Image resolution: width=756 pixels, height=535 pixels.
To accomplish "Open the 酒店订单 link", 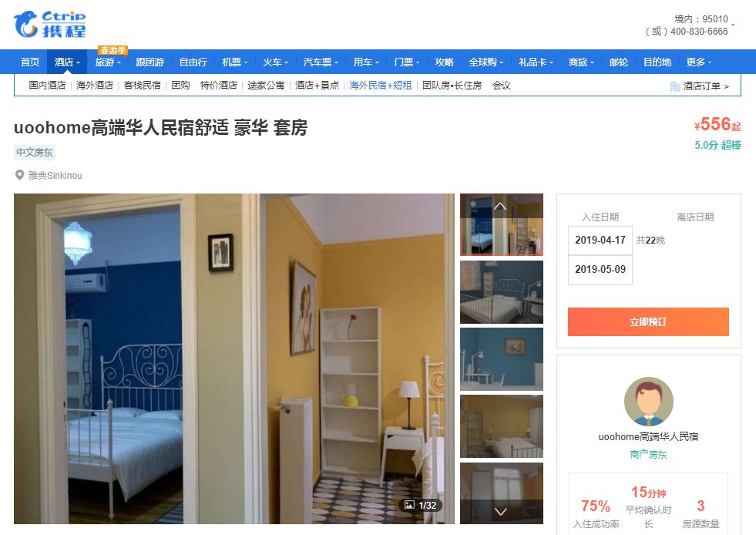I will pyautogui.click(x=706, y=86).
